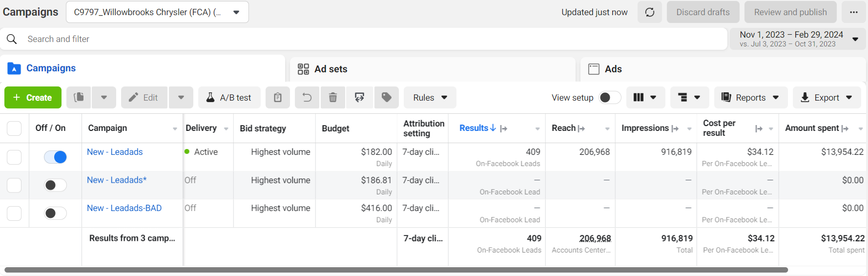Screen dimensions: 868x276
Task: Click the duplicate campaign icon
Action: point(79,98)
